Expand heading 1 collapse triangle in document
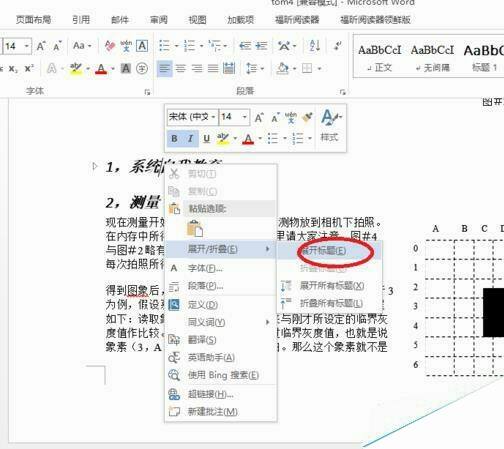504x449 pixels. pyautogui.click(x=94, y=166)
